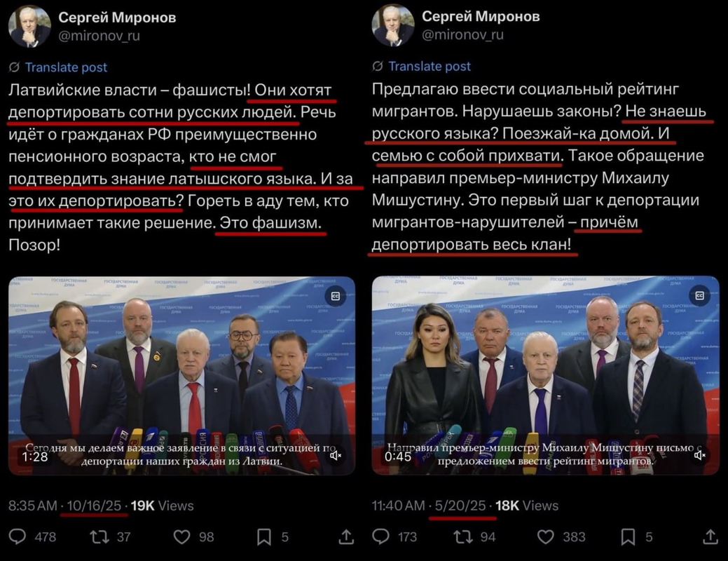The height and width of the screenshot is (561, 728).
Task: Unmute the 1:28 video
Action: [336, 456]
